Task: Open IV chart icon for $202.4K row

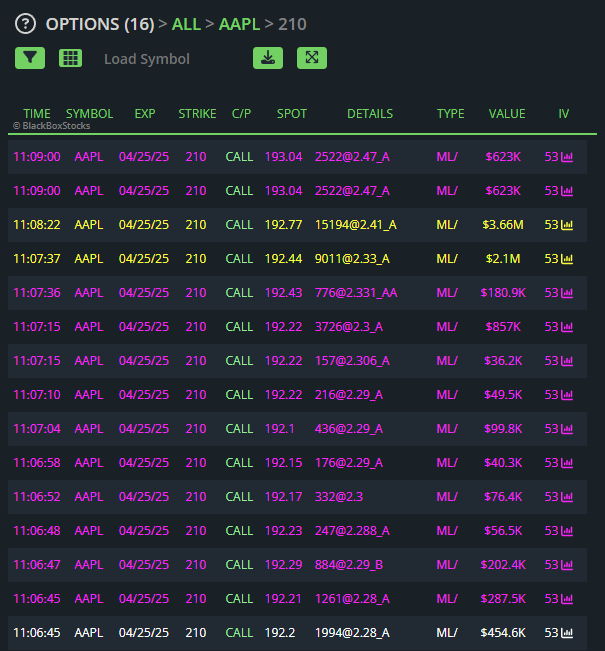Action: tap(567, 565)
